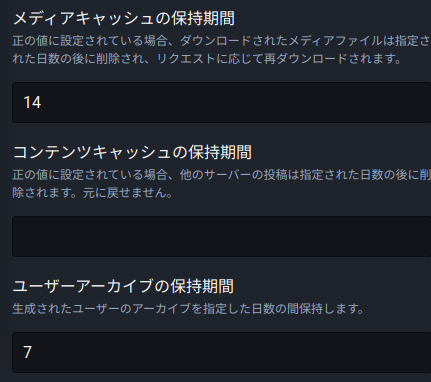The height and width of the screenshot is (382, 431).
Task: Place cursor on the value 14
Action: [32, 102]
